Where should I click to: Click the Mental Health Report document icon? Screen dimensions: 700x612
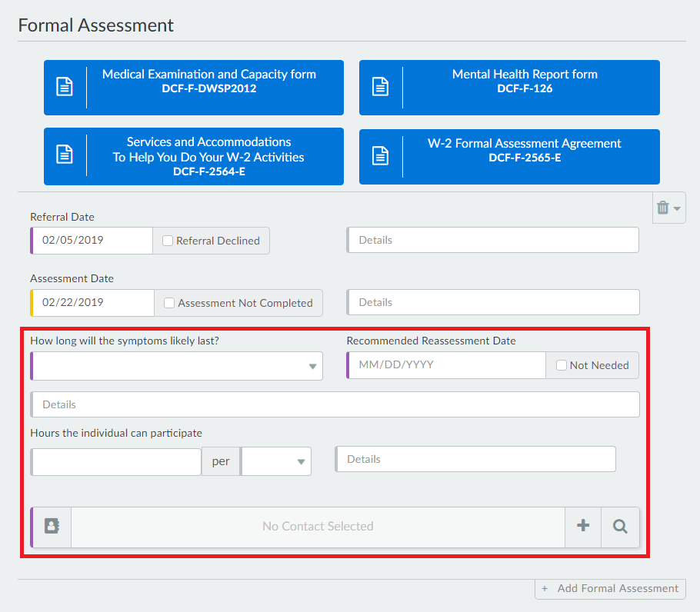coord(381,87)
